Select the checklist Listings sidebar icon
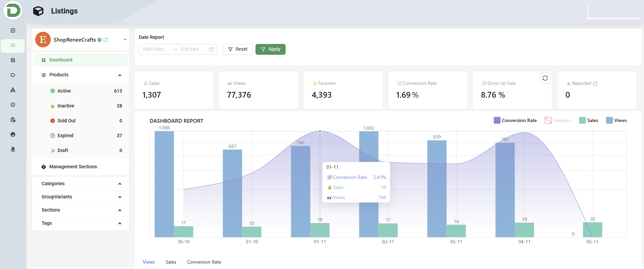644x269 pixels. [x=13, y=45]
